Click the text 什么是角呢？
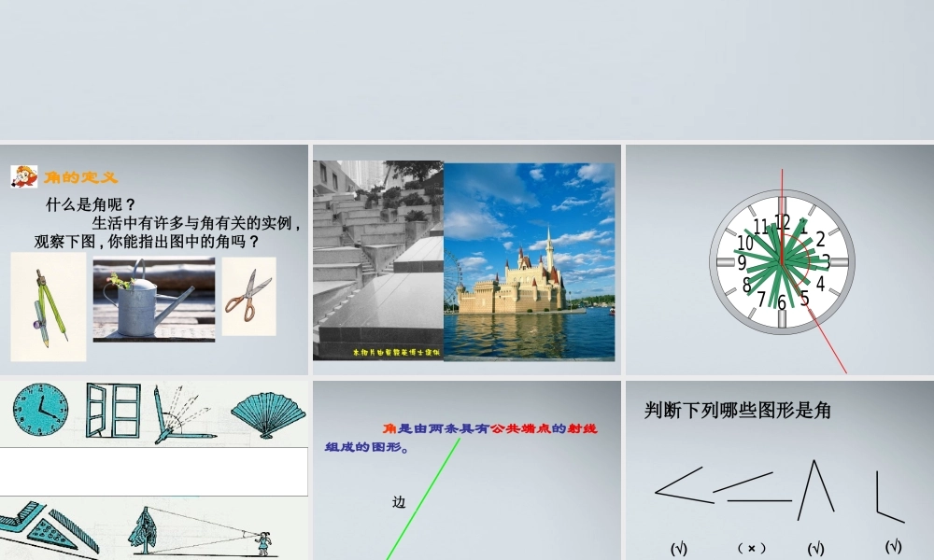 92,204
